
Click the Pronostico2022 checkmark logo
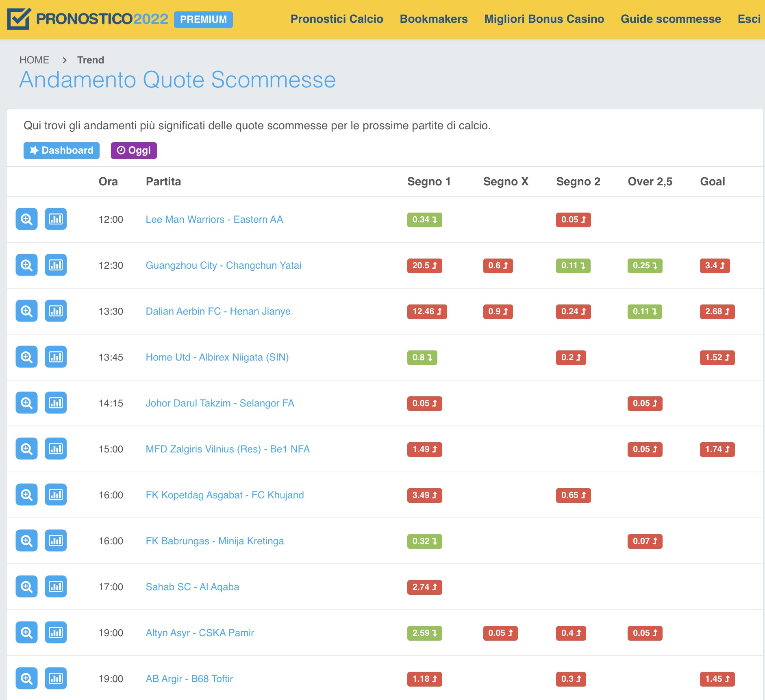19,19
